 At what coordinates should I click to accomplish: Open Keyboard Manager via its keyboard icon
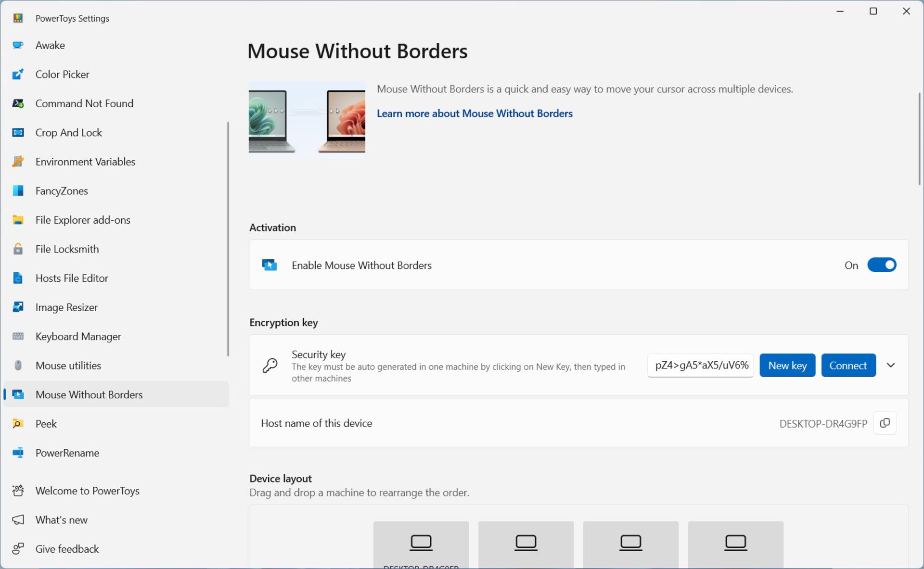click(18, 336)
